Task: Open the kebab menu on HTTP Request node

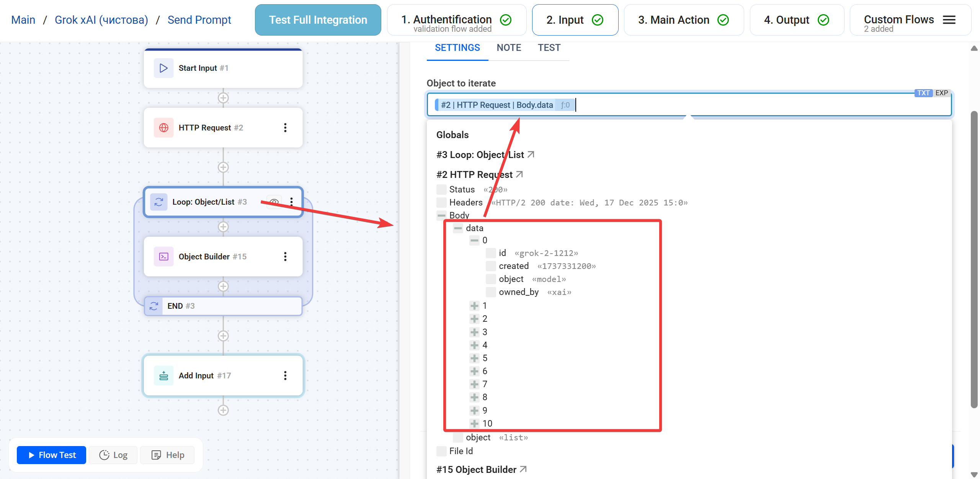Action: [286, 127]
